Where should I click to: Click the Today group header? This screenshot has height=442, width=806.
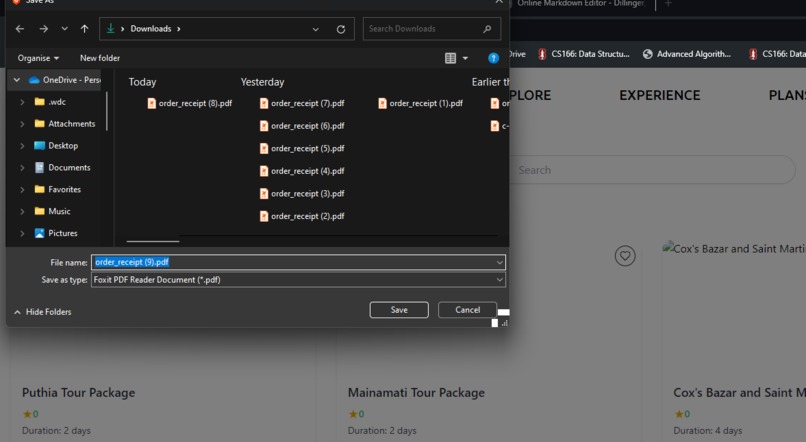click(x=142, y=82)
